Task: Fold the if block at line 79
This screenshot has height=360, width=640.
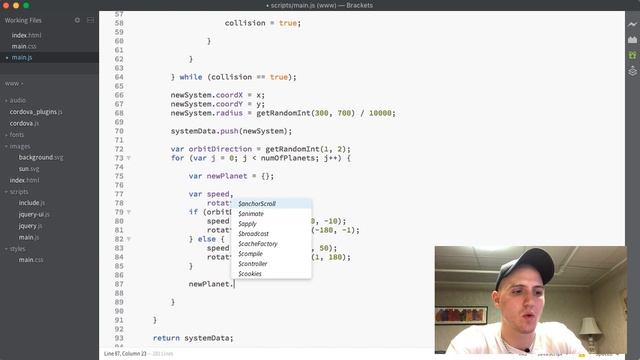Action: tap(129, 212)
